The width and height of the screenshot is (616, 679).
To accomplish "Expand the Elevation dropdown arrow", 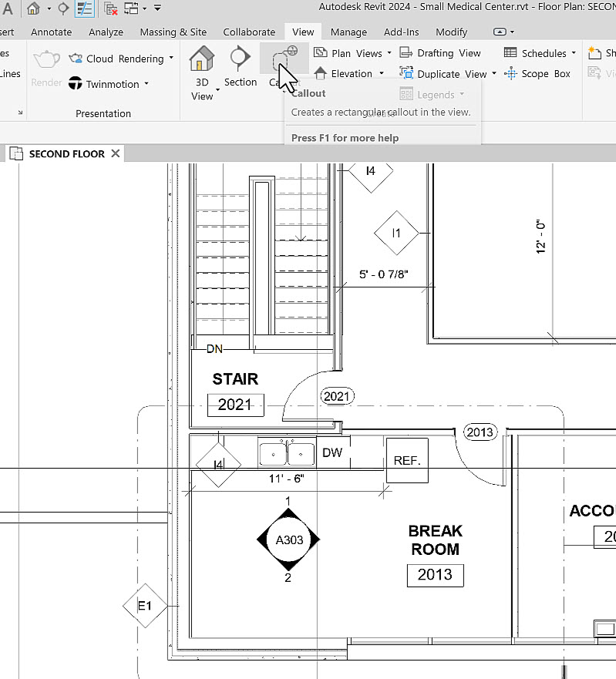I will coord(381,73).
